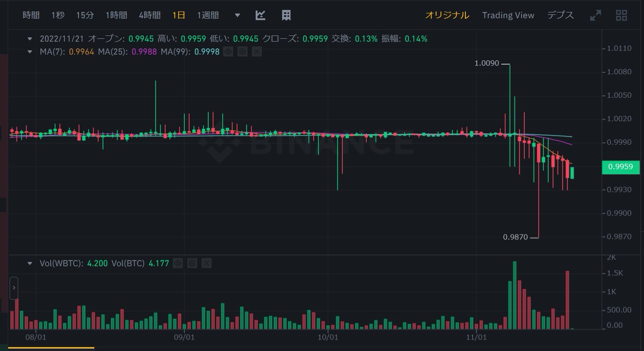Open the デプス depth chart
This screenshot has height=351, width=644.
click(560, 15)
